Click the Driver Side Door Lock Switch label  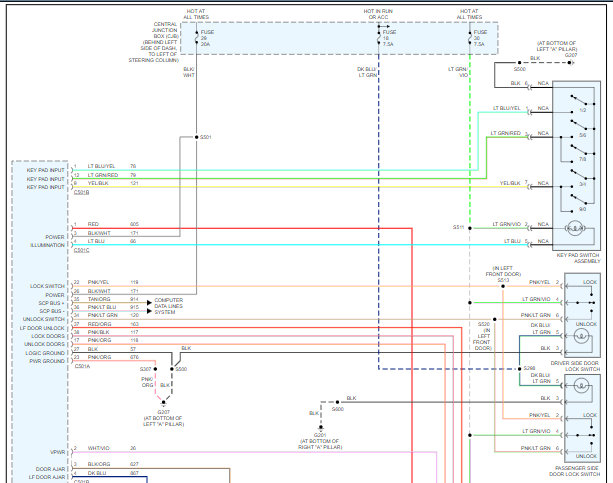tap(575, 366)
